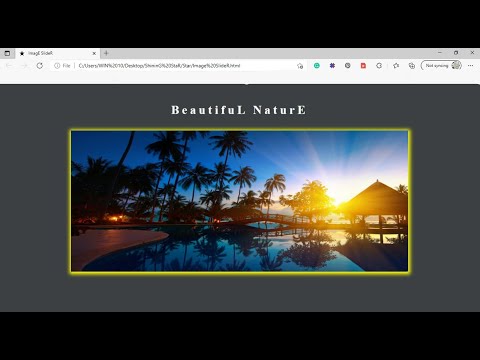
Task: Open a new tab with plus button
Action: tap(106, 53)
